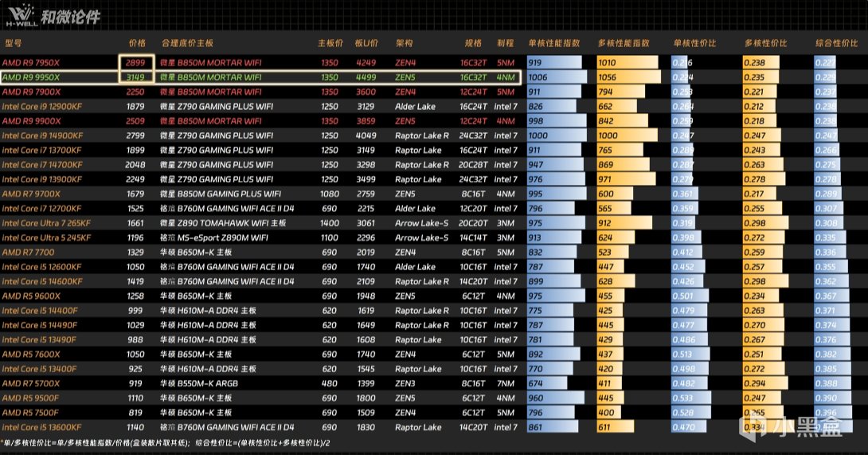Click the Intel Core i5 13600KF label
868x455 pixels.
click(x=42, y=427)
